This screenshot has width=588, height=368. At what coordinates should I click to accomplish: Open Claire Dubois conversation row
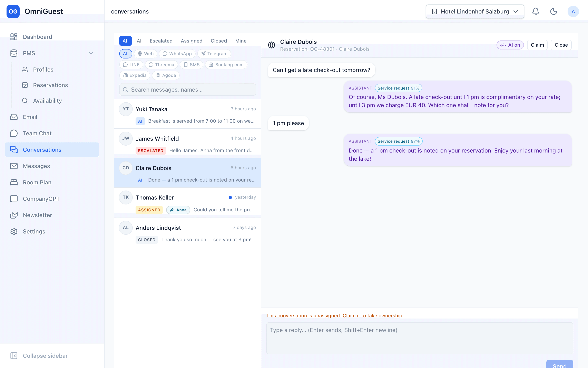(187, 173)
